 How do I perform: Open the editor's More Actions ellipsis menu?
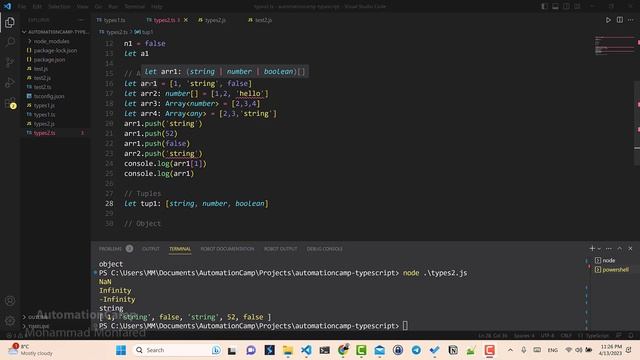631,20
